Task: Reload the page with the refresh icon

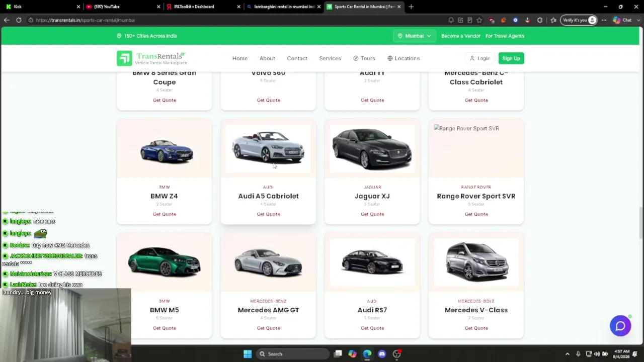Action: click(19, 20)
